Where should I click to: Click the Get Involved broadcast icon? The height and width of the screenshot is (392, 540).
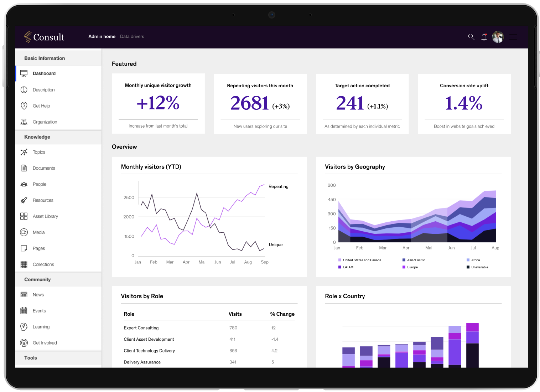pos(24,343)
